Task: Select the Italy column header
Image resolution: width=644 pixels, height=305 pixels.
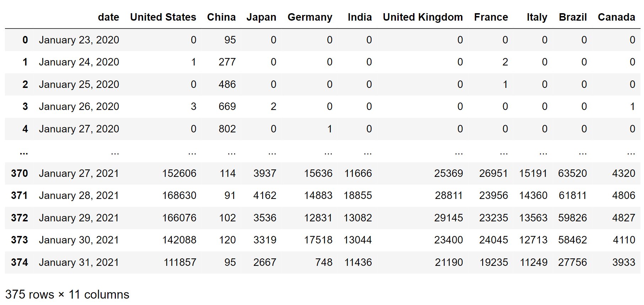Action: coord(537,17)
